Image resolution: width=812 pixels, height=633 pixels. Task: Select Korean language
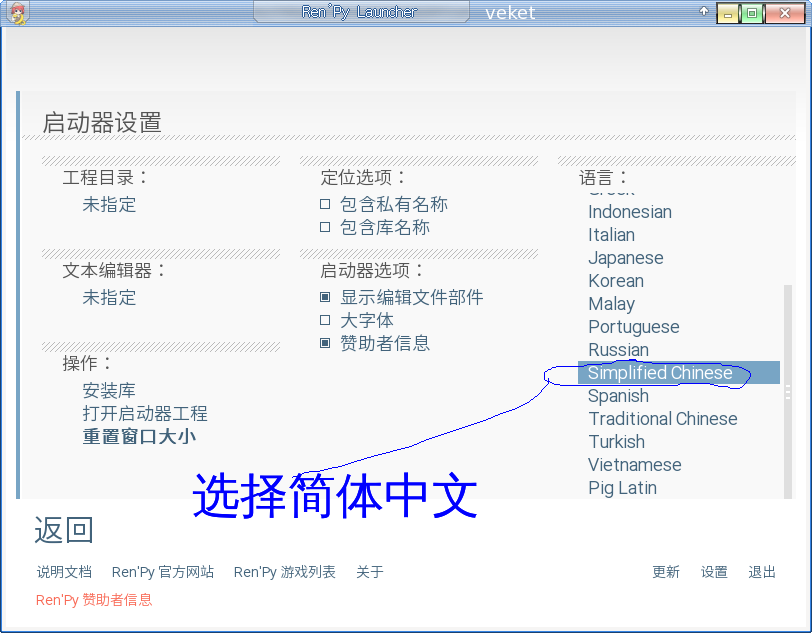point(616,281)
